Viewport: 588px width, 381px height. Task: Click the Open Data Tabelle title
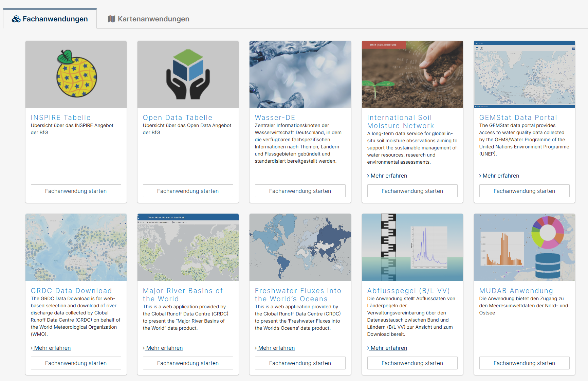(x=178, y=117)
